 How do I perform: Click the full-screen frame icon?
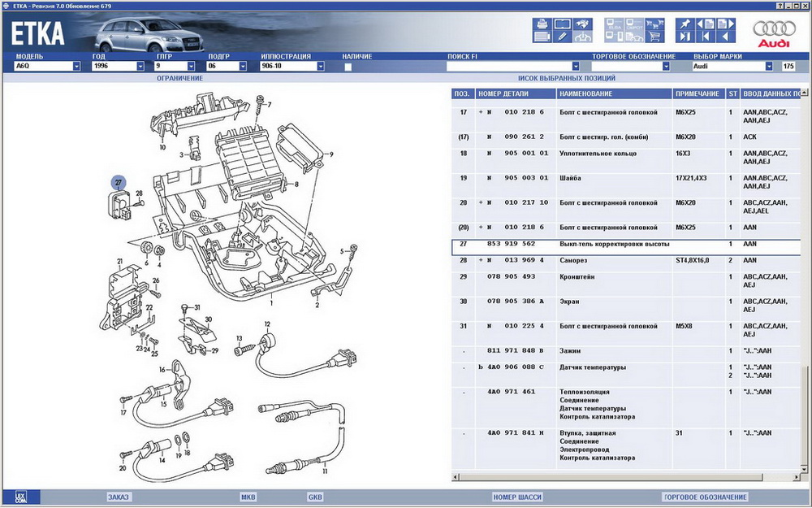563,24
